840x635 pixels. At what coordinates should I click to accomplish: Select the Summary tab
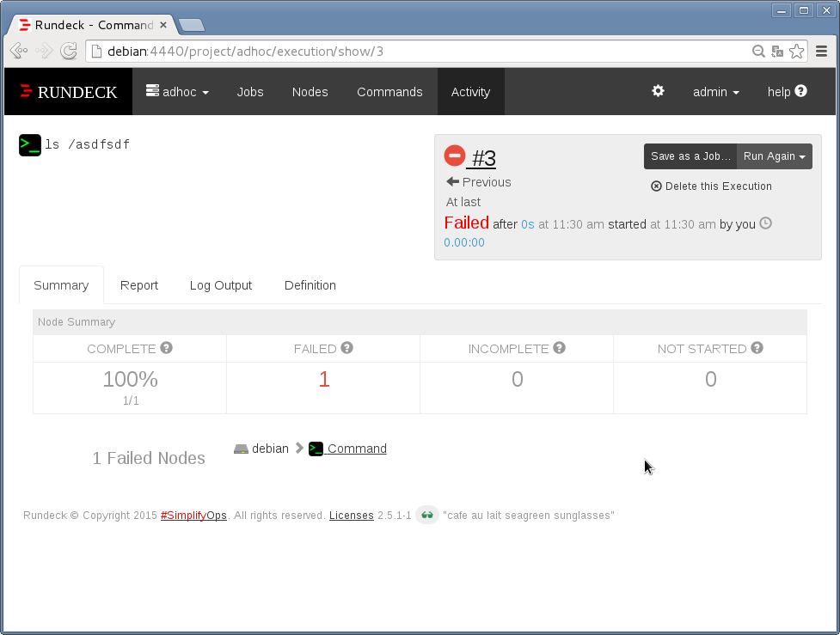61,284
